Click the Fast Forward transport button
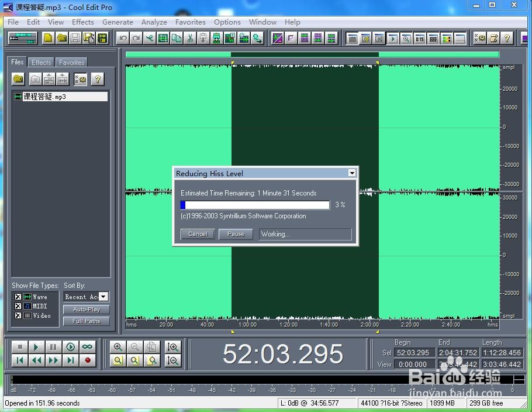The width and height of the screenshot is (532, 412). [53, 360]
